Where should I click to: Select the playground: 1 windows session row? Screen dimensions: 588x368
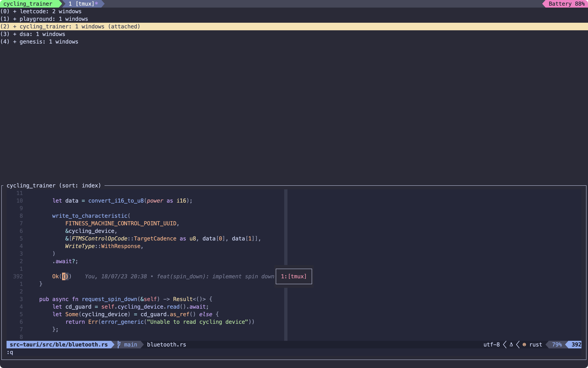[294, 19]
